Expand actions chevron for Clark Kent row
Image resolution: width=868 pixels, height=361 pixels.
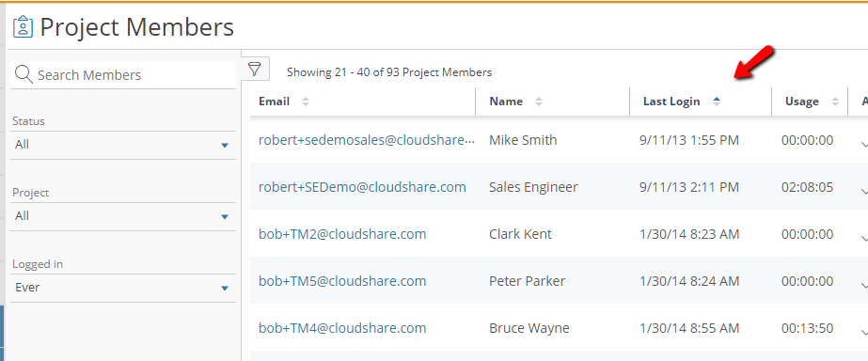click(864, 239)
